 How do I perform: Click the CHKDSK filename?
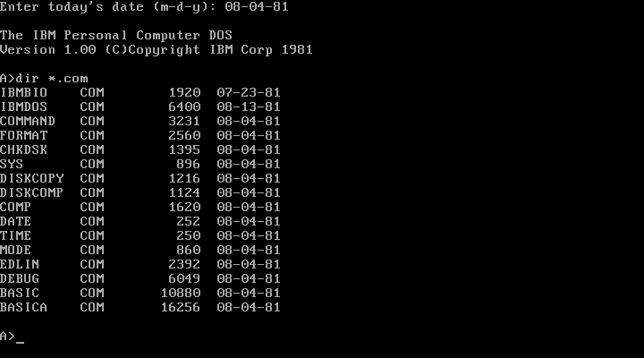point(24,149)
